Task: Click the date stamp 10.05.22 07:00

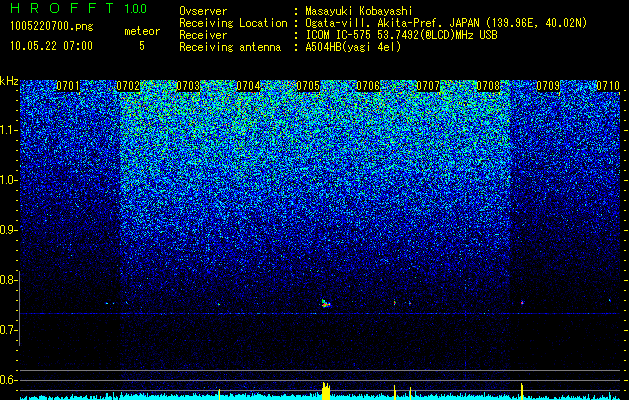Action: (x=51, y=46)
